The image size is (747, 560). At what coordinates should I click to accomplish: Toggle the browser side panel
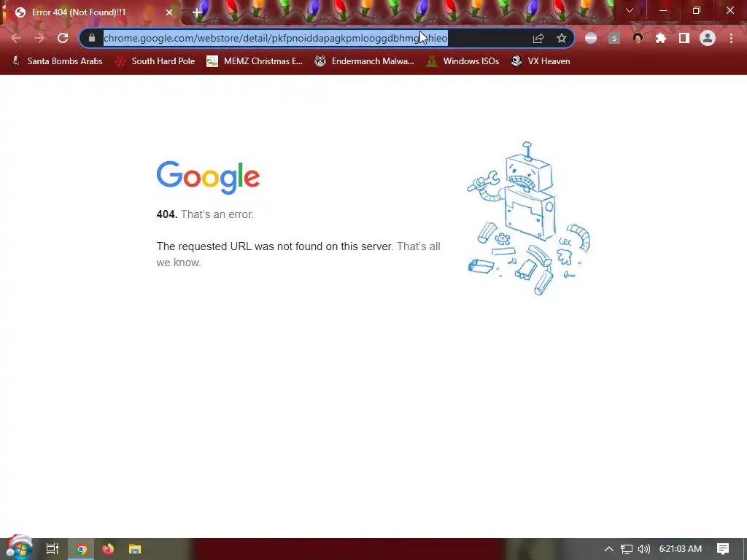684,38
